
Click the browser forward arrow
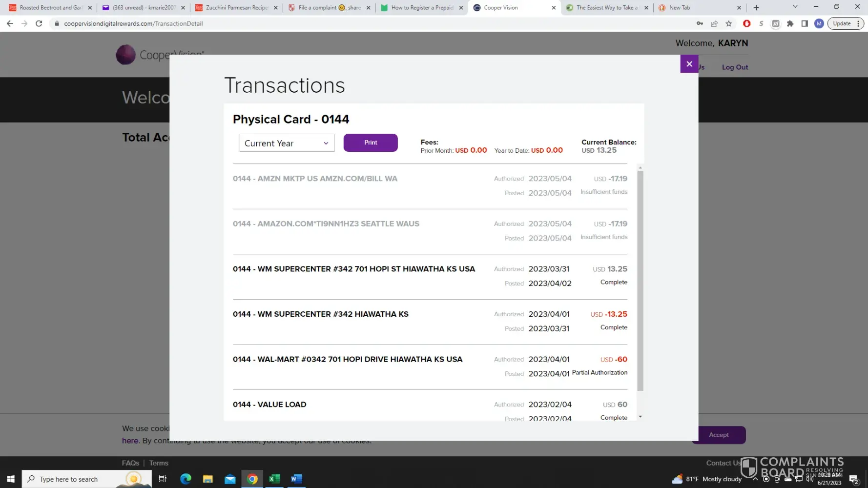24,23
